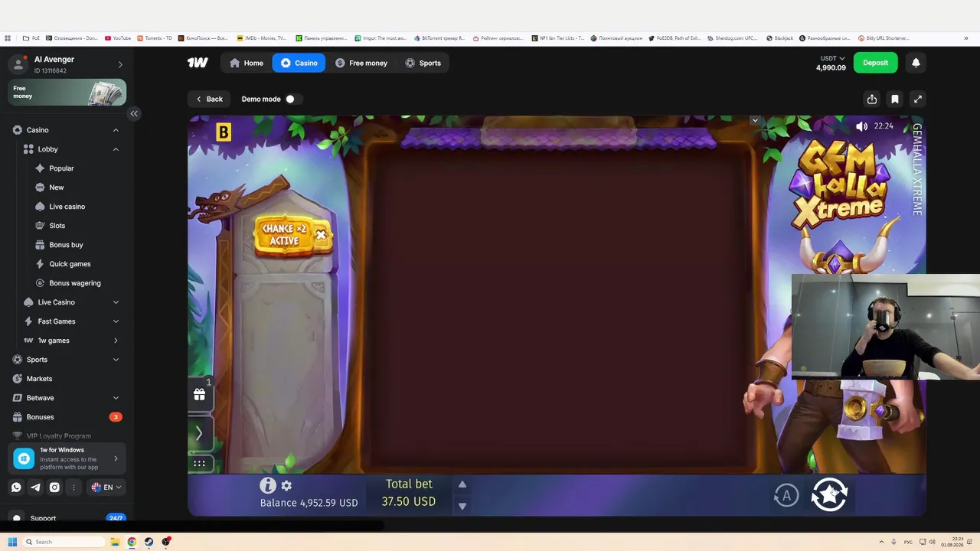Expand the Fast Games section
980x551 pixels.
click(116, 321)
